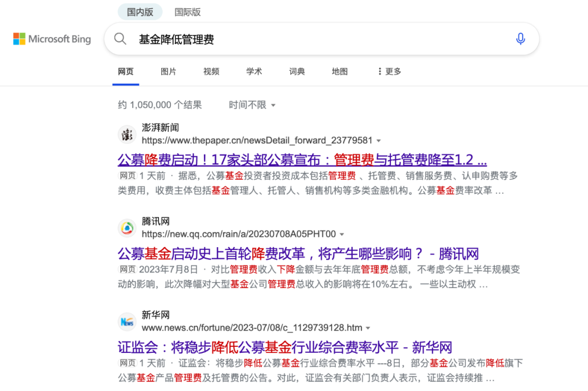Screen dimensions: 588x391
Task: Open the 图片 tab
Action: [x=168, y=71]
